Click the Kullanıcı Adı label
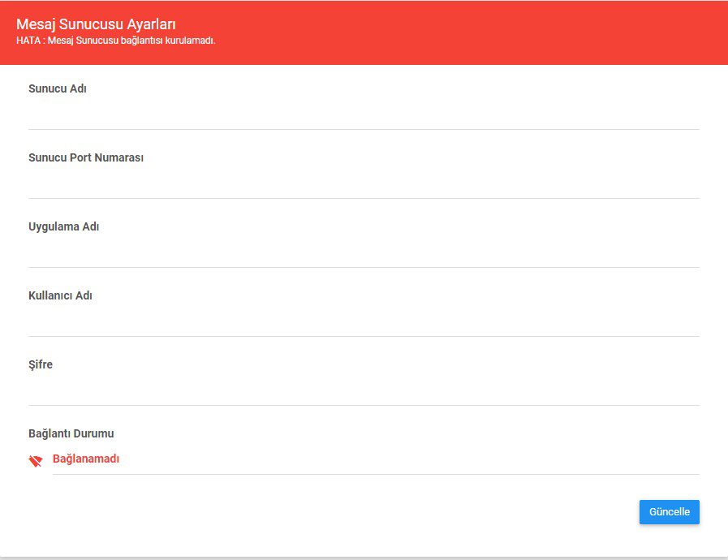 click(61, 296)
